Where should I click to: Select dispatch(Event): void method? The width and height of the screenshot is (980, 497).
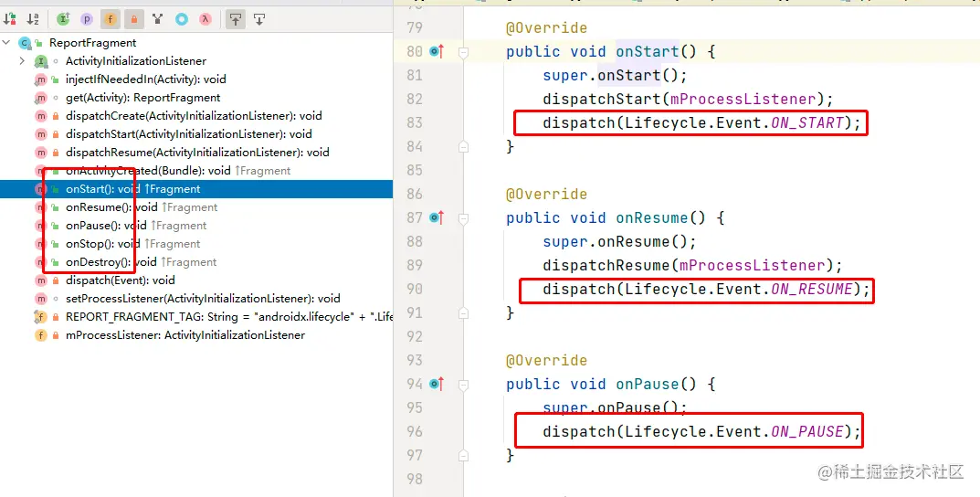[120, 280]
